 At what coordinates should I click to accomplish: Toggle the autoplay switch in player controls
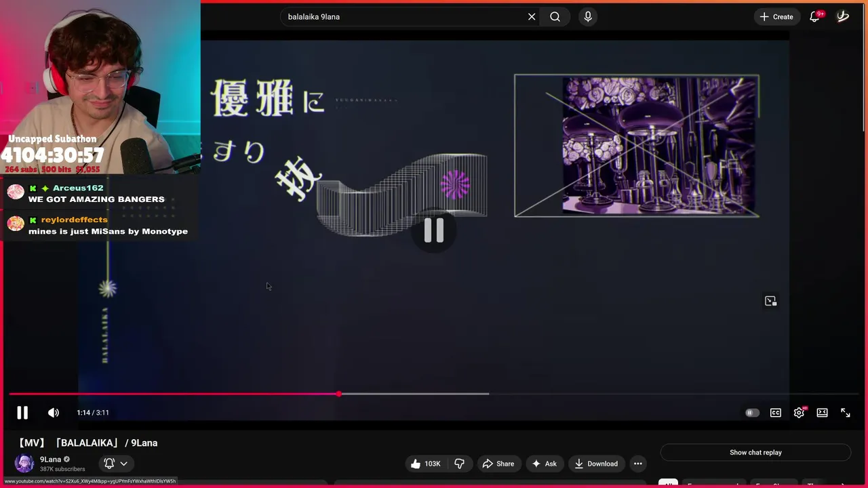752,413
